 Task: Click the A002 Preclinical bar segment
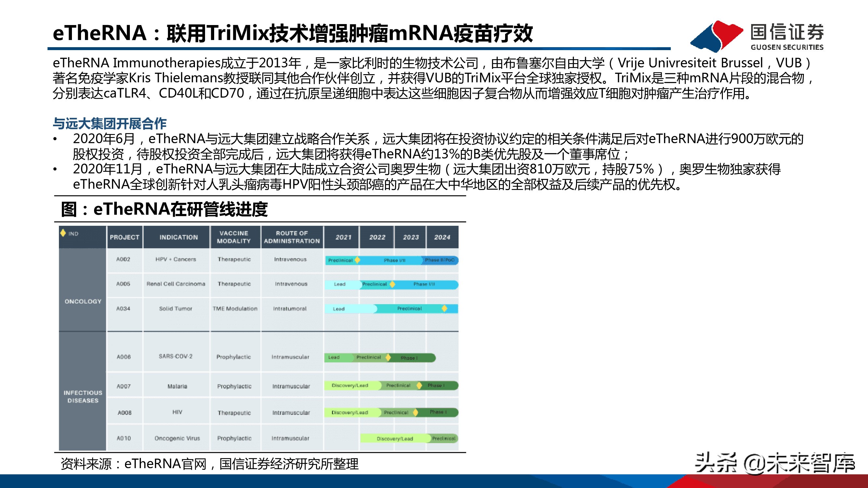[x=340, y=260]
